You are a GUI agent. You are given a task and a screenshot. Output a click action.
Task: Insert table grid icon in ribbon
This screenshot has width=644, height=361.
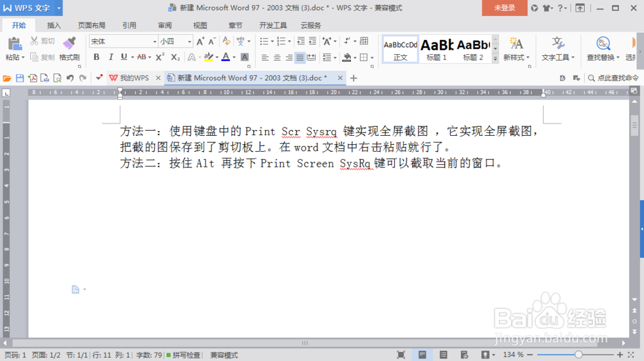[364, 41]
